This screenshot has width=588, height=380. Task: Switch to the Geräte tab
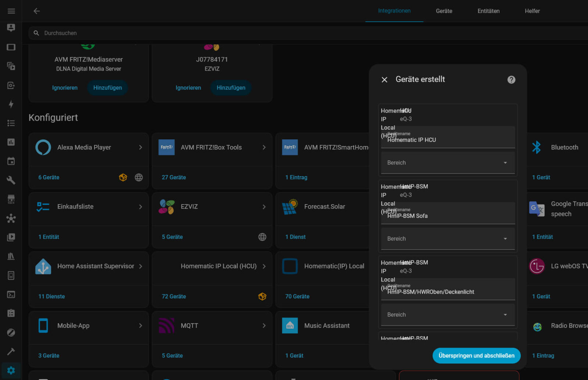click(444, 11)
